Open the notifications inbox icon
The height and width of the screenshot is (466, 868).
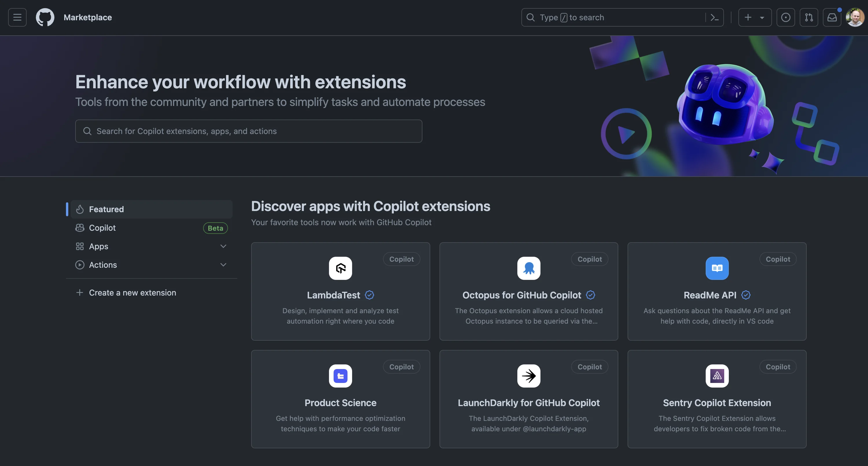point(832,17)
